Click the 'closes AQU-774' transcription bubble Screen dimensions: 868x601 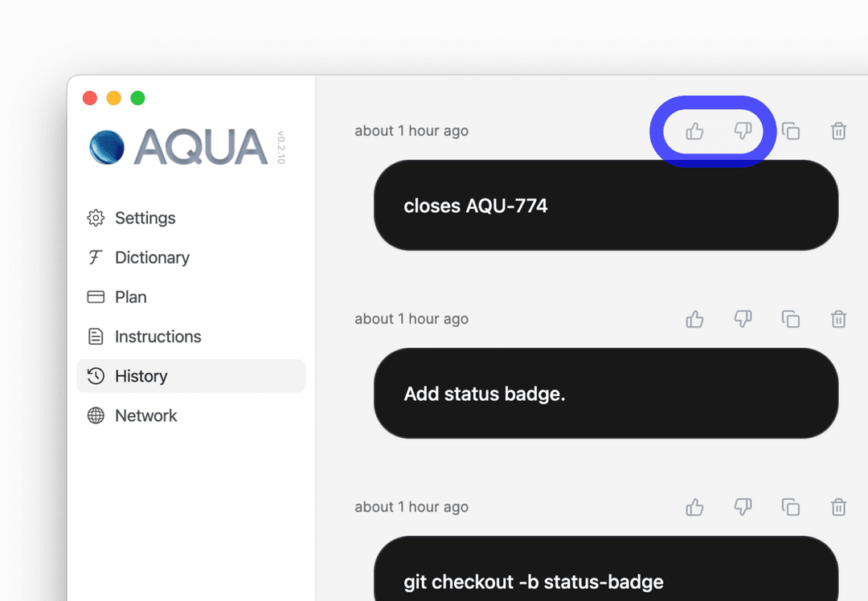pos(606,206)
